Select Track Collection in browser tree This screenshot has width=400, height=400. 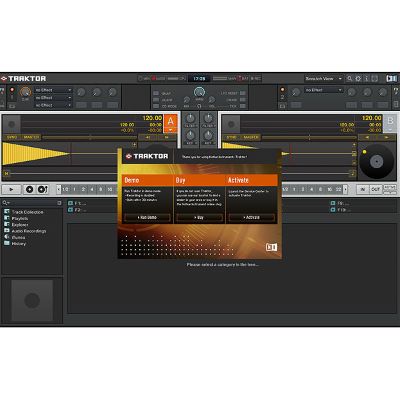tap(28, 212)
